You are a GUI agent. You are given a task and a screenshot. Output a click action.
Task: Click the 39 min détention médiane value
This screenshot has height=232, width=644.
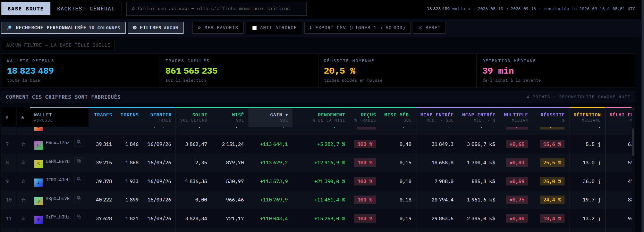498,71
